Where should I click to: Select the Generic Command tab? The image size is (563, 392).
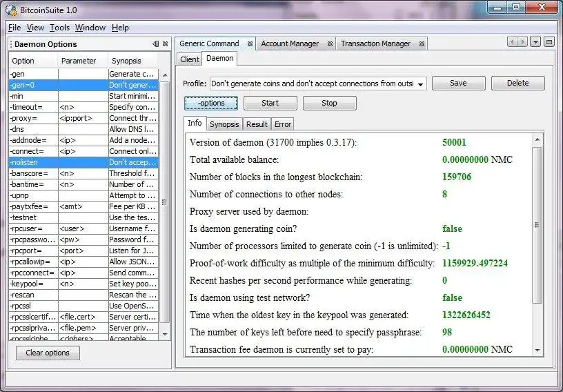point(209,44)
